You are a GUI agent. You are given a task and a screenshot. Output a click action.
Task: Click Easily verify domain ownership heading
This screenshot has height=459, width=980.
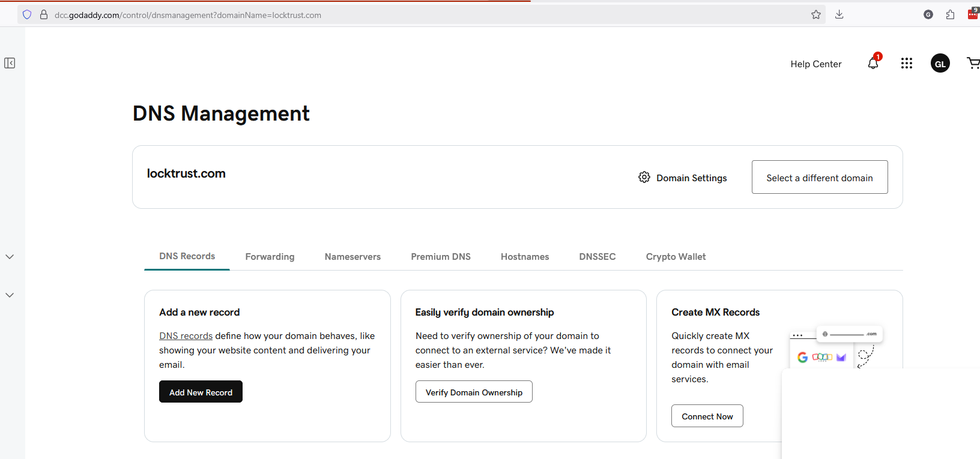pos(485,312)
